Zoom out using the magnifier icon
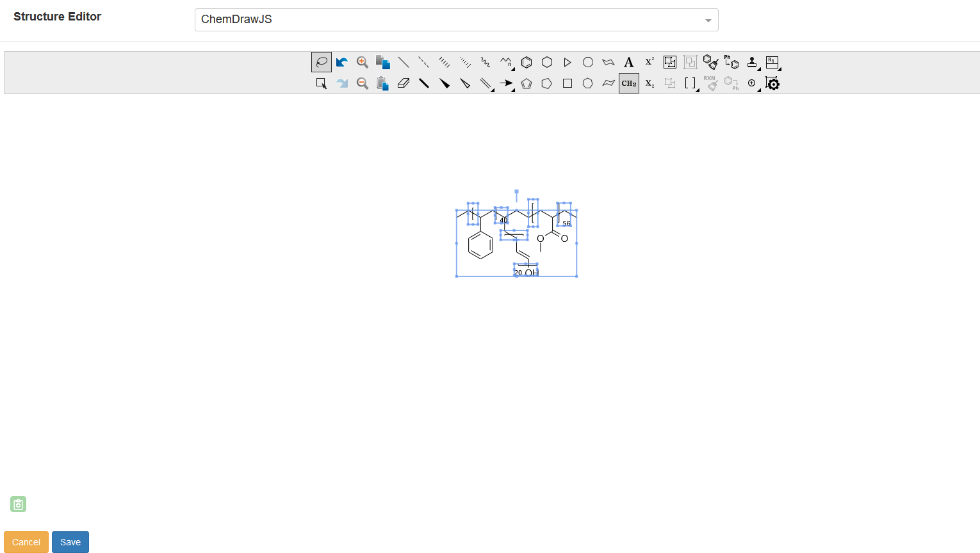The image size is (980, 553). click(x=362, y=83)
